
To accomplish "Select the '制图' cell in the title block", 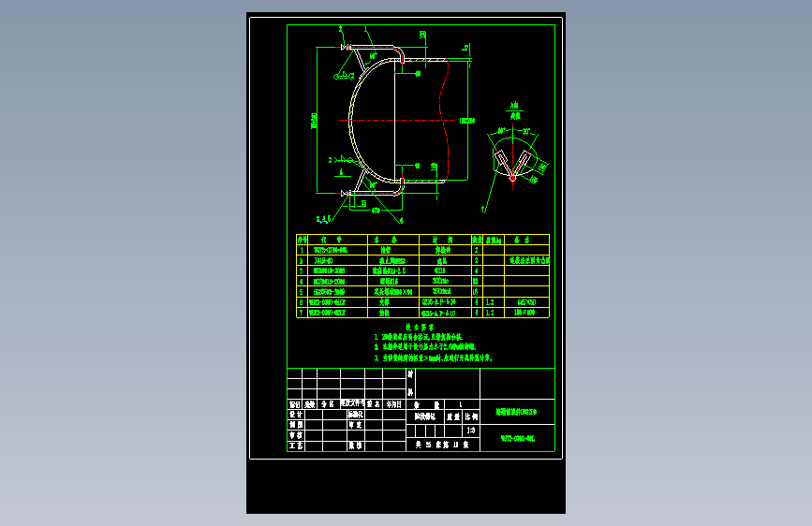I will pos(296,425).
